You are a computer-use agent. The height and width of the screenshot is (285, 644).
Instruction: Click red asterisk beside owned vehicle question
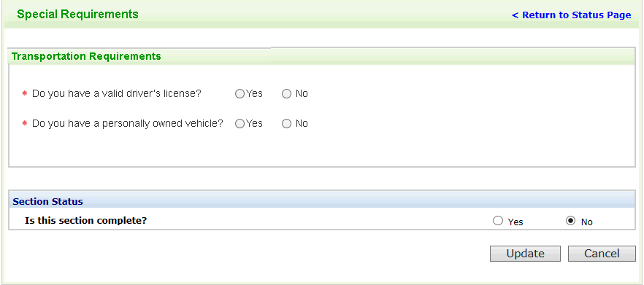coord(24,123)
